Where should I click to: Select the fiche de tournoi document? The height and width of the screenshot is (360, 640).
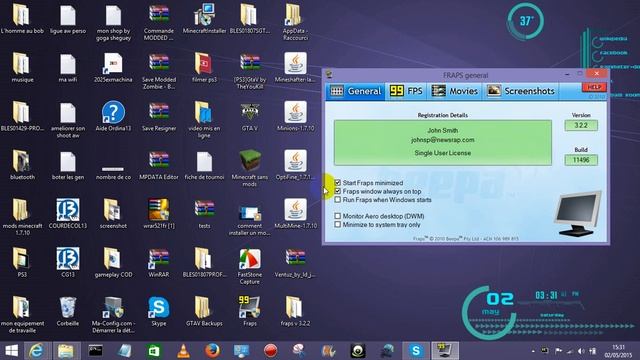click(204, 165)
